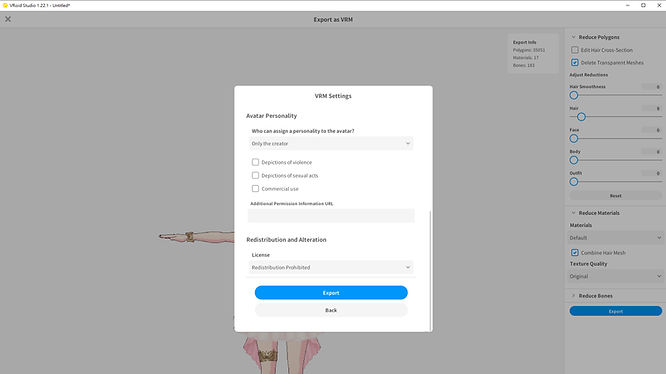The height and width of the screenshot is (374, 666).
Task: Click the Outfit value field
Action: [x=652, y=173]
